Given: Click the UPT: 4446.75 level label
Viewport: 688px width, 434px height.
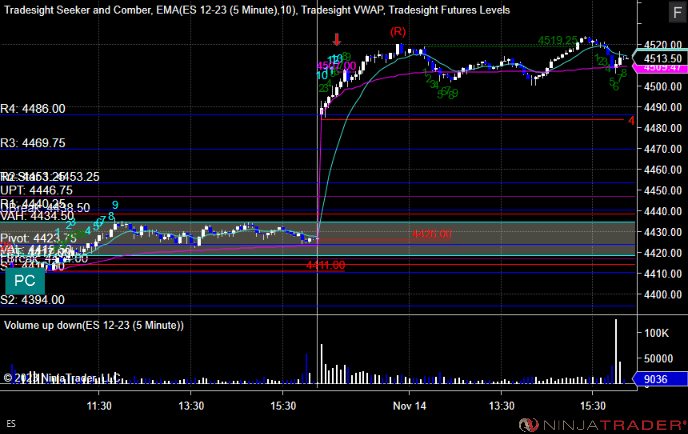Looking at the screenshot, I should 36,190.
